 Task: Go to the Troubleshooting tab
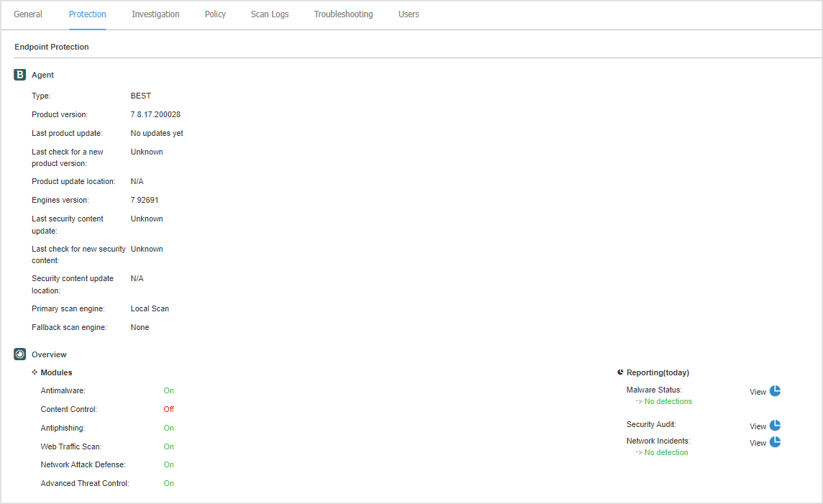pos(343,14)
